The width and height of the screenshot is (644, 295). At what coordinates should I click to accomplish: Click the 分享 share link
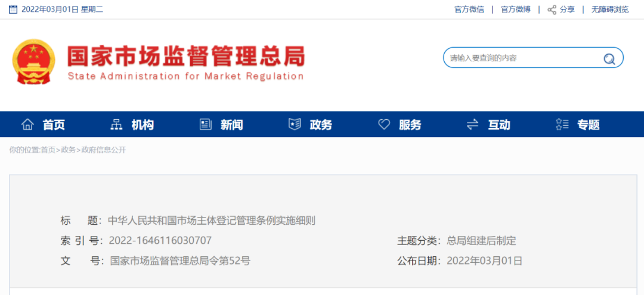(x=567, y=10)
